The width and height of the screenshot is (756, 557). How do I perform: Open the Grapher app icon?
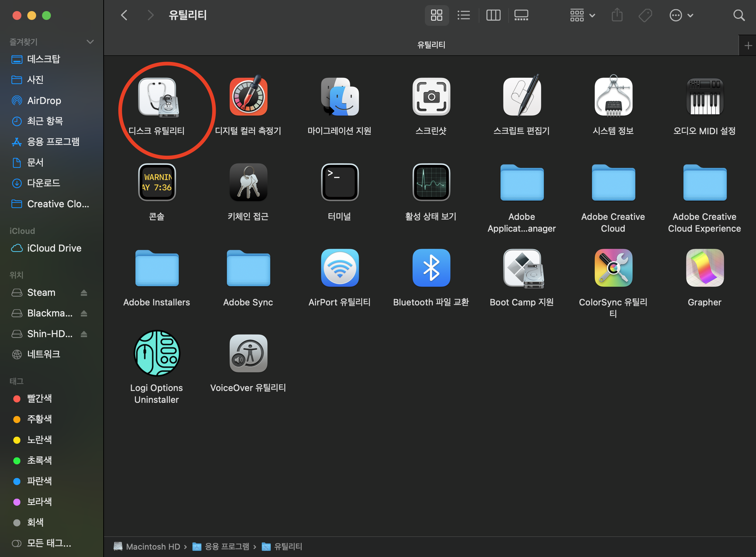(x=704, y=268)
